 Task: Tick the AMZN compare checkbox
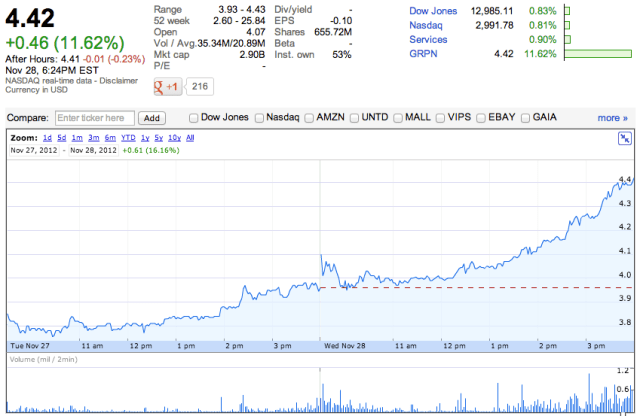point(309,118)
